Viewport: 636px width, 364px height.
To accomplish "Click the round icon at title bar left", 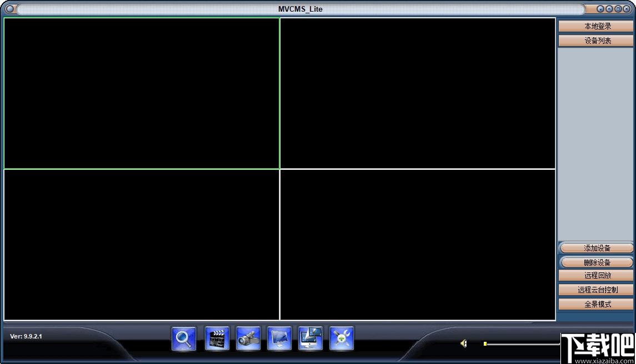I will [10, 8].
